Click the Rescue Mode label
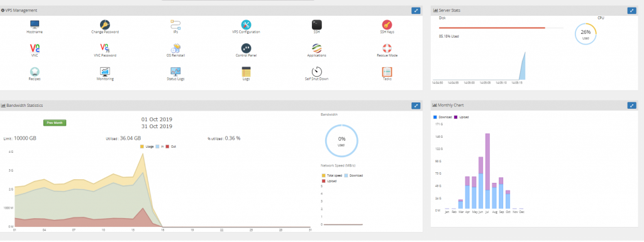This screenshot has width=644, height=242. tap(387, 55)
